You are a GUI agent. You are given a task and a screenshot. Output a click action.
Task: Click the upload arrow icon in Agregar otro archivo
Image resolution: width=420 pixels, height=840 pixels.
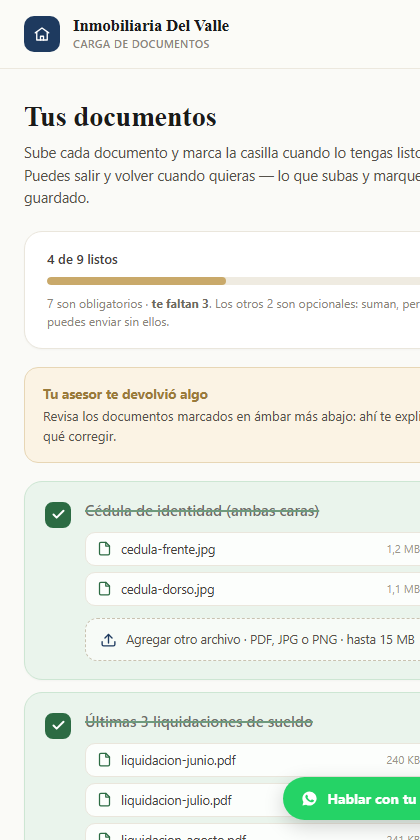108,640
